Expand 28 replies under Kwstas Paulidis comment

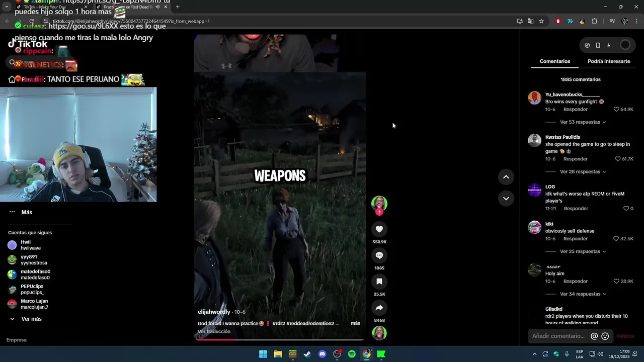pyautogui.click(x=583, y=172)
